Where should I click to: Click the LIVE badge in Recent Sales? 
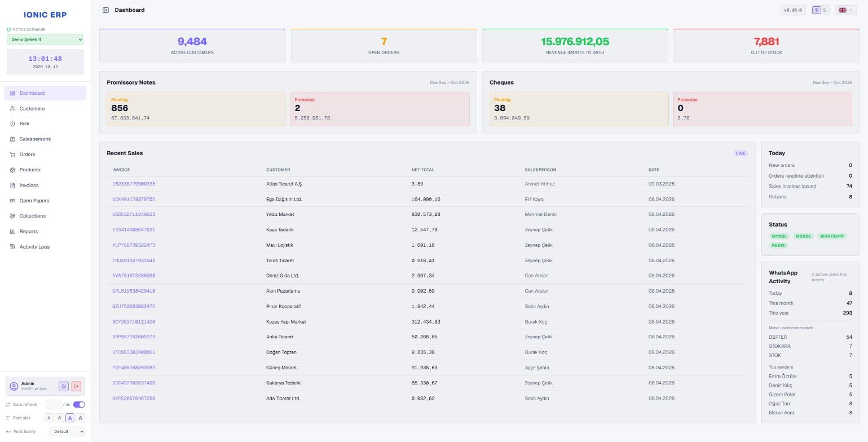click(741, 153)
